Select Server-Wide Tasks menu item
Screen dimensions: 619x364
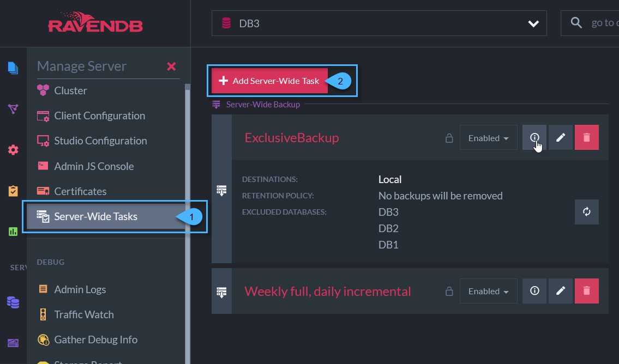(106, 216)
